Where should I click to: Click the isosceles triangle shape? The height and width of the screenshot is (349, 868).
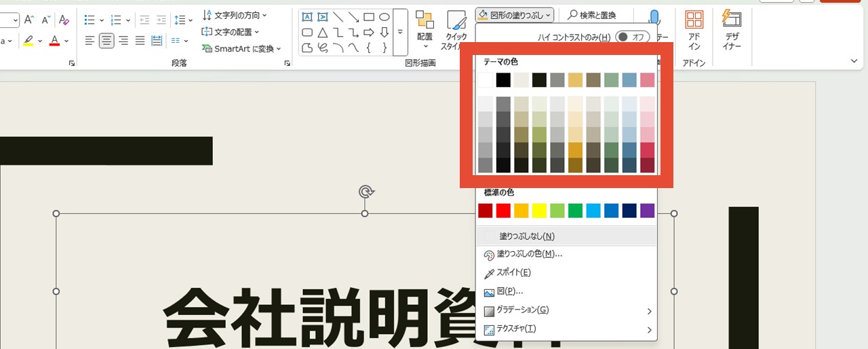click(323, 32)
